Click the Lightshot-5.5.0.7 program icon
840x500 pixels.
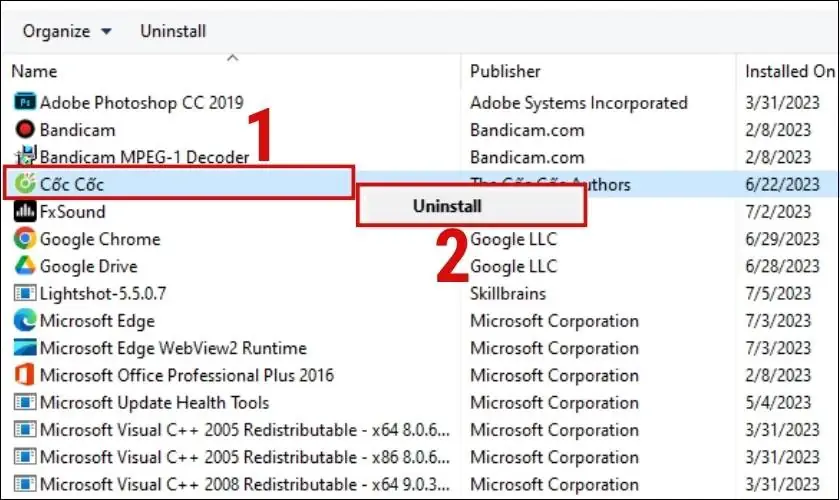(x=25, y=293)
